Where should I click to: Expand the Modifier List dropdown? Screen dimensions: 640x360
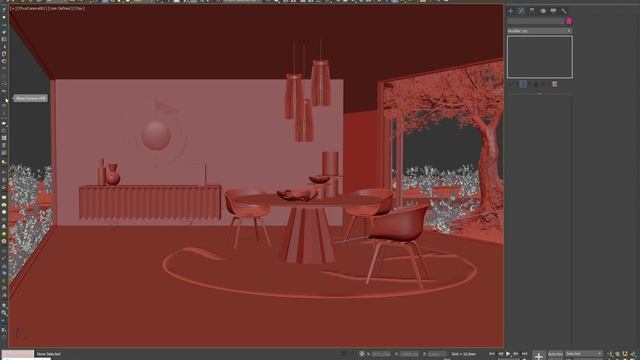(x=540, y=31)
